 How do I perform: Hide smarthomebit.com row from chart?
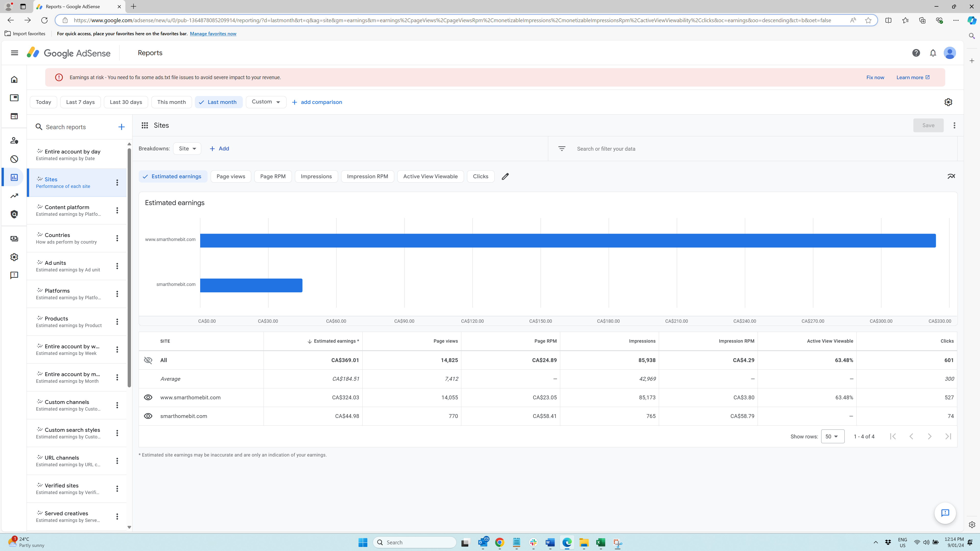(x=148, y=416)
